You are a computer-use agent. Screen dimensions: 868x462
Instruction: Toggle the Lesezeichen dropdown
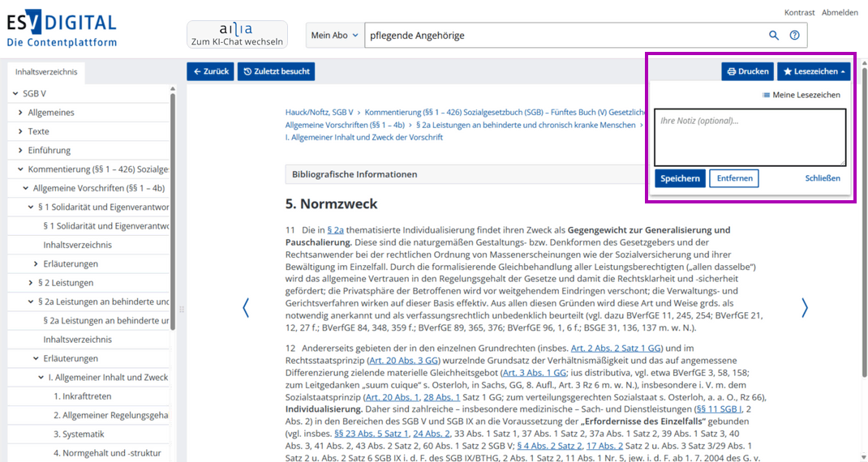pyautogui.click(x=814, y=71)
